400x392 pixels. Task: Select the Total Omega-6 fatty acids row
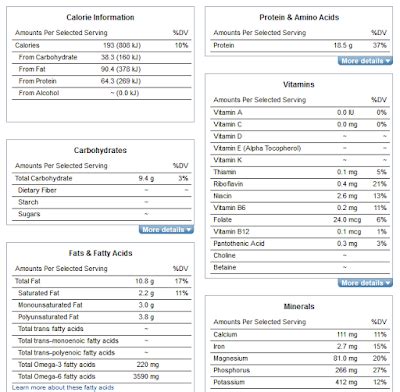[102, 376]
